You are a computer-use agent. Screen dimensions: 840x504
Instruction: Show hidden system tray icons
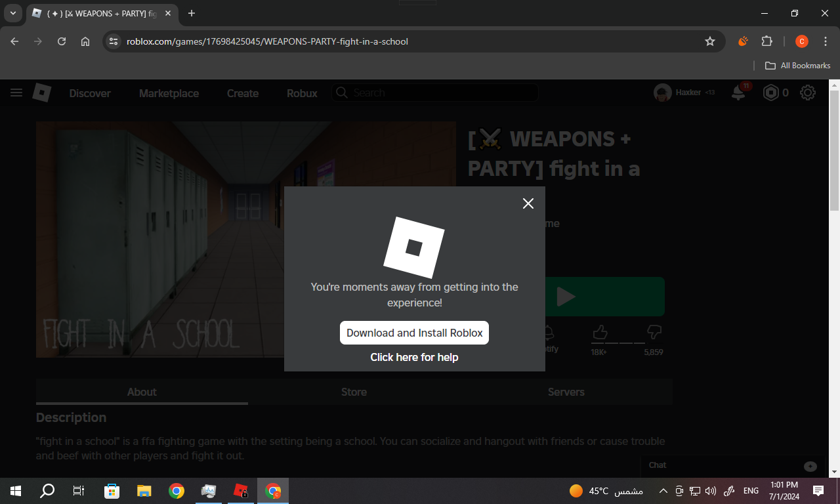coord(663,491)
